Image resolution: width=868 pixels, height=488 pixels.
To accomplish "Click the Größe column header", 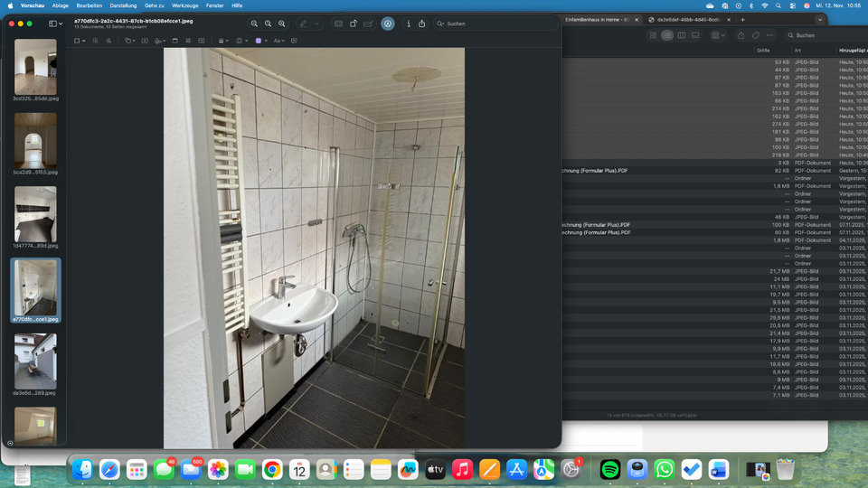I will [763, 51].
